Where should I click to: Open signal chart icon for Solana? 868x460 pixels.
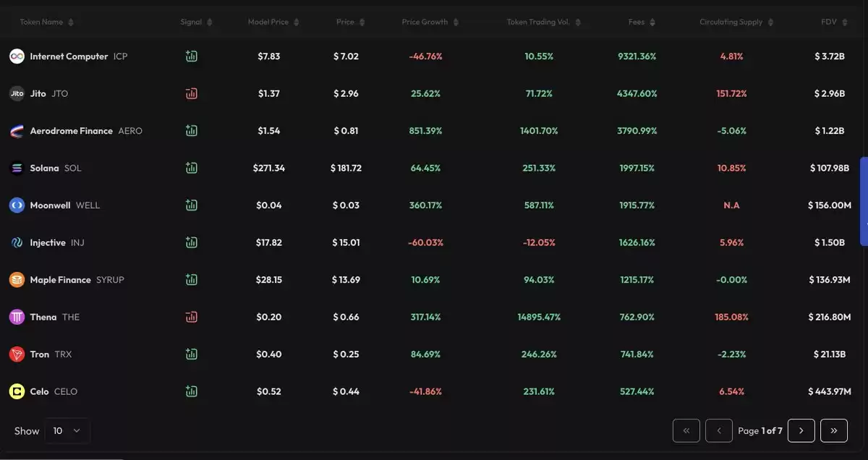191,168
